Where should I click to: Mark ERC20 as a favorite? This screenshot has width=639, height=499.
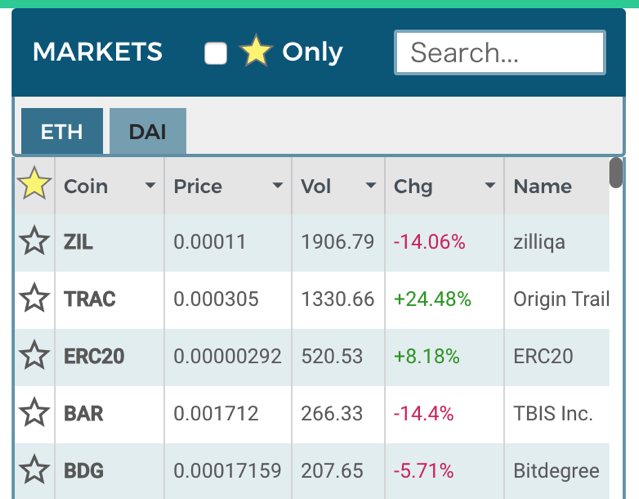(34, 355)
